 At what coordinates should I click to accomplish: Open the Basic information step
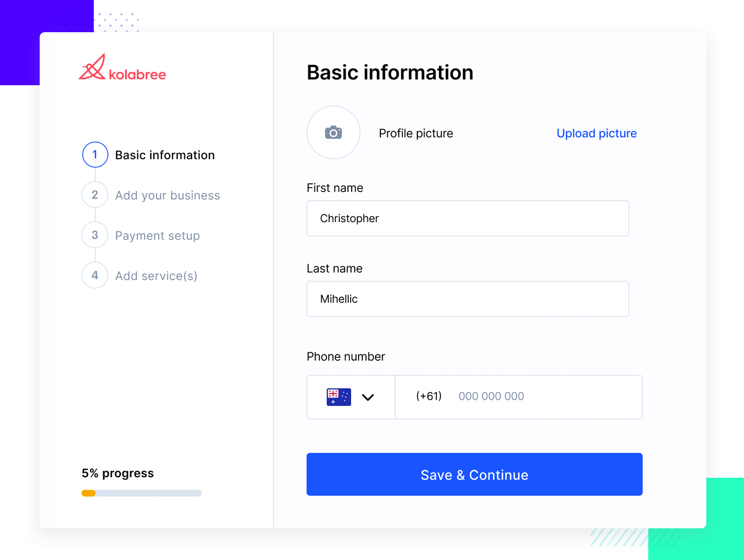pyautogui.click(x=165, y=155)
